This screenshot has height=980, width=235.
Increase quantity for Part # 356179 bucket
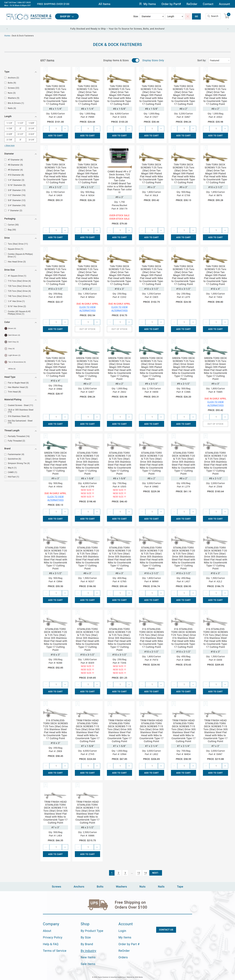point(129,230)
